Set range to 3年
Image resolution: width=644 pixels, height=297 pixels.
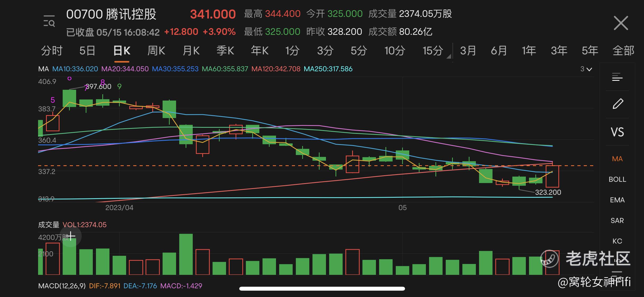pos(559,50)
